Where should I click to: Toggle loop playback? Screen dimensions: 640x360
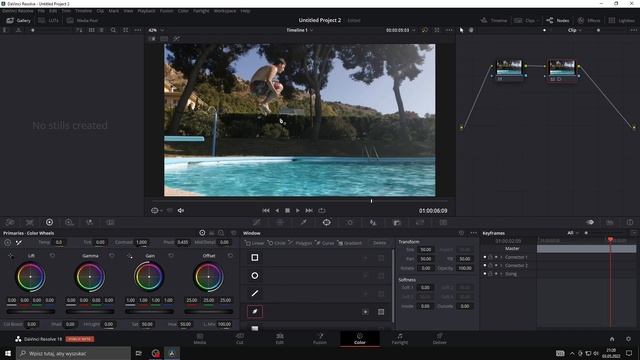coord(322,211)
